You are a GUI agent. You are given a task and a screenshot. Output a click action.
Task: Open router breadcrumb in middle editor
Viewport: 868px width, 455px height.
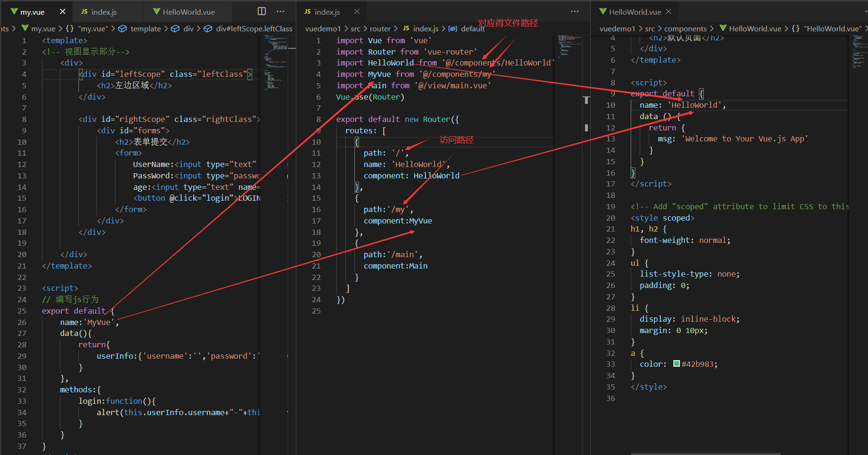(380, 28)
